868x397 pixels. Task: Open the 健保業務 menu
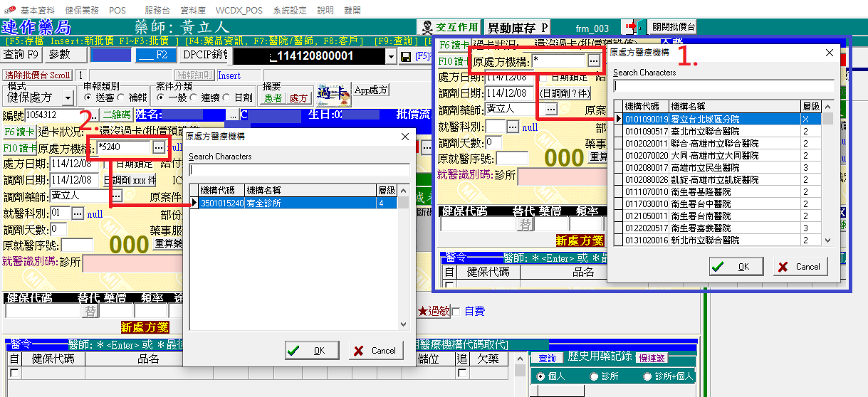(x=82, y=11)
